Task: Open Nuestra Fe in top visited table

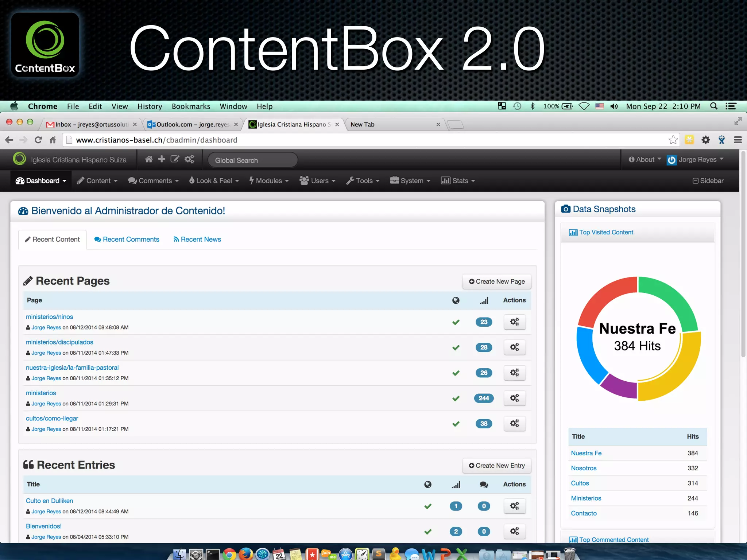Action: click(586, 453)
